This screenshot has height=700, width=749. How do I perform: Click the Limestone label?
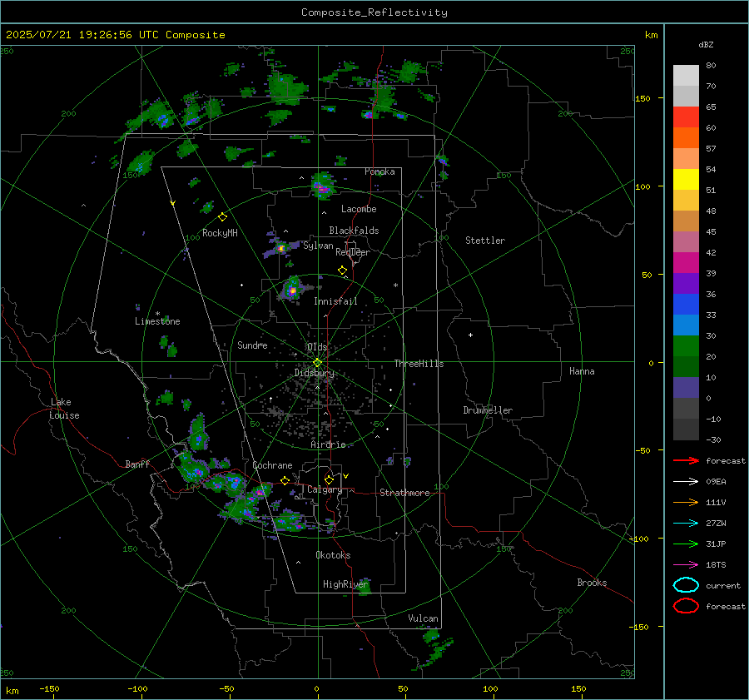pyautogui.click(x=157, y=321)
